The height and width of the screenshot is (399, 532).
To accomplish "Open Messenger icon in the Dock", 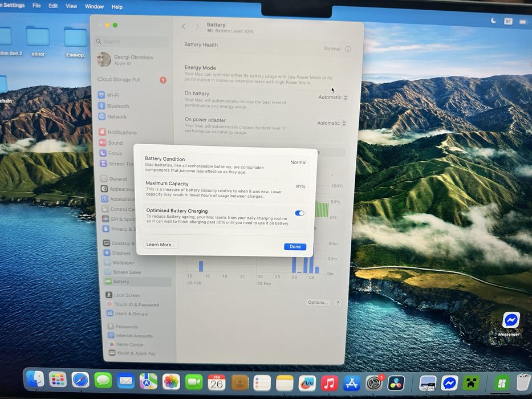I will (x=450, y=384).
